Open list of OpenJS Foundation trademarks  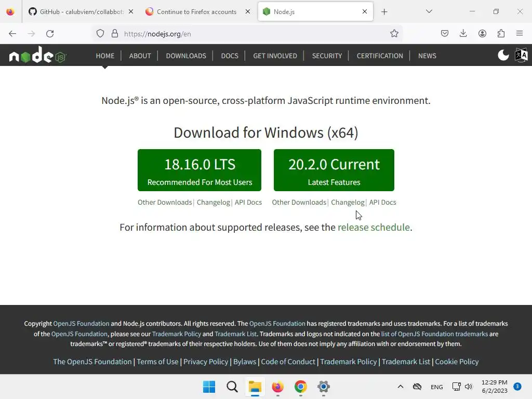[434, 334]
